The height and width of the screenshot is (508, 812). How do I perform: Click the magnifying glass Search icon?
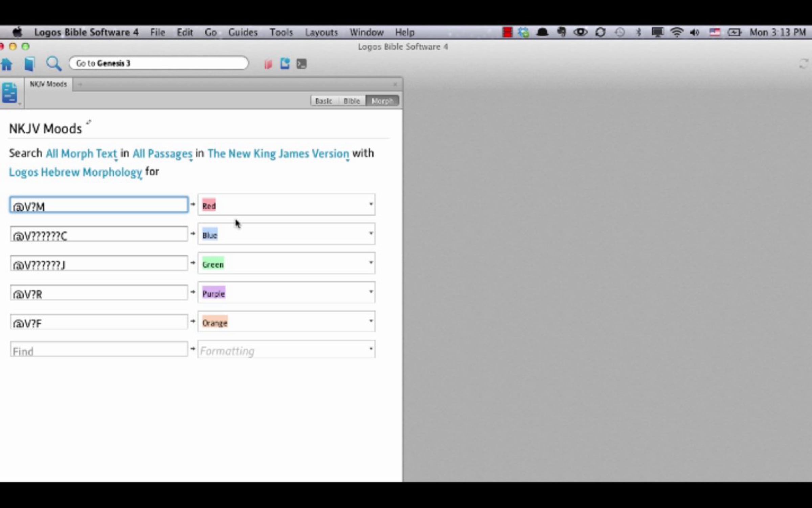click(x=53, y=63)
